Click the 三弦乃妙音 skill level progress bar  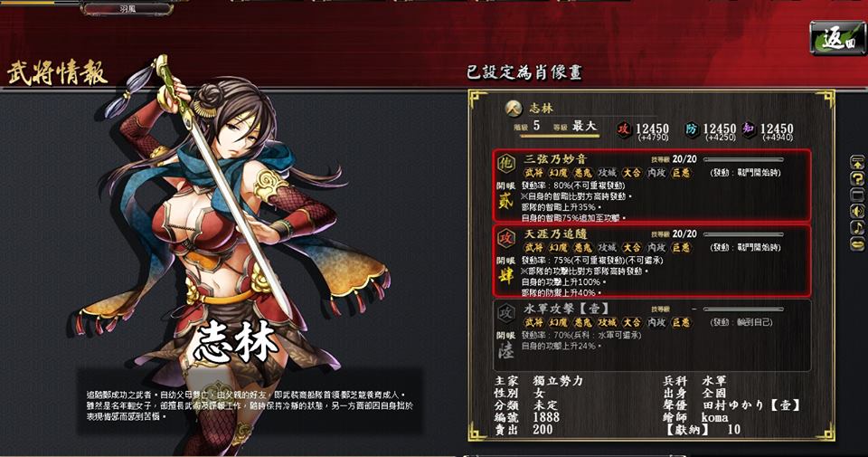point(743,159)
